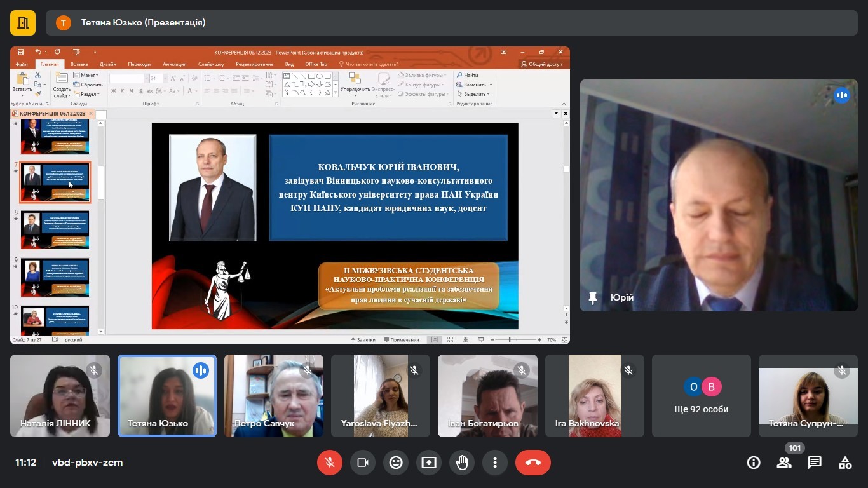This screenshot has width=868, height=488.
Task: Click the present screen icon
Action: point(429,463)
